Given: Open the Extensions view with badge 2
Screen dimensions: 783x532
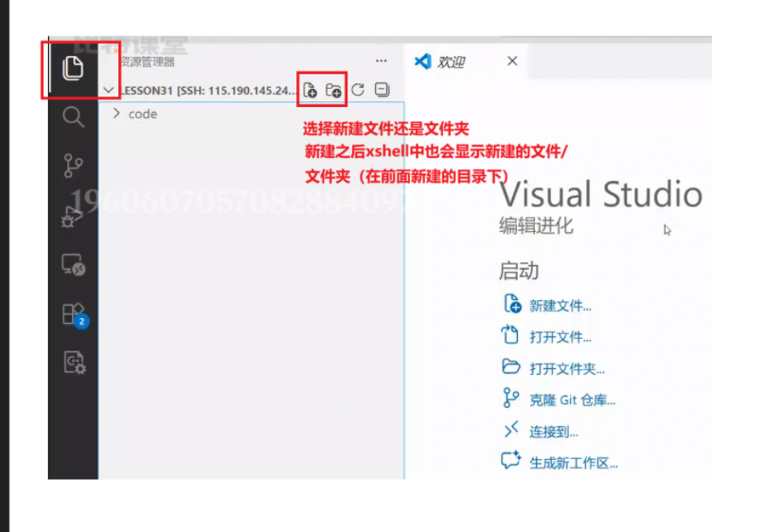Looking at the screenshot, I should click(x=75, y=315).
